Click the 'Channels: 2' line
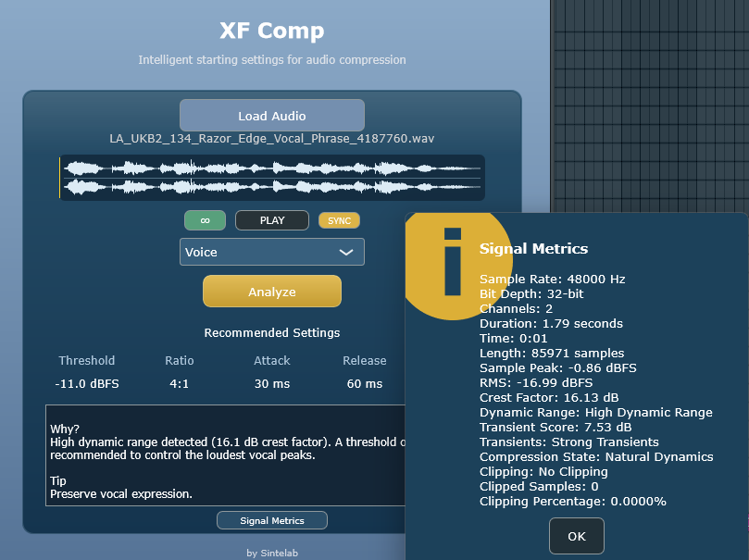 tap(516, 309)
